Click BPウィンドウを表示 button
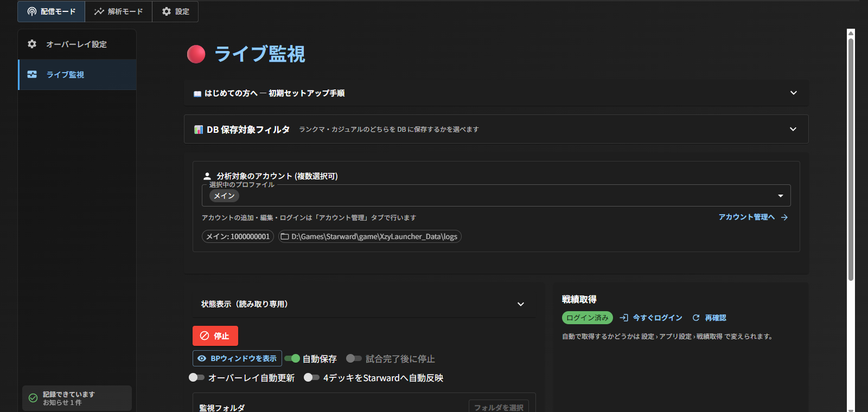 (x=237, y=358)
